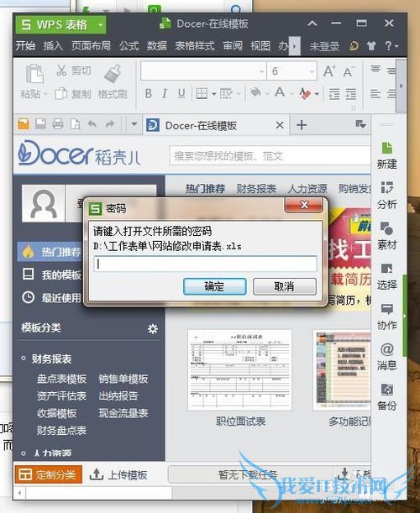Viewport: 420px width, 513px height.
Task: Open the borders dropdown arrow
Action: click(x=213, y=94)
